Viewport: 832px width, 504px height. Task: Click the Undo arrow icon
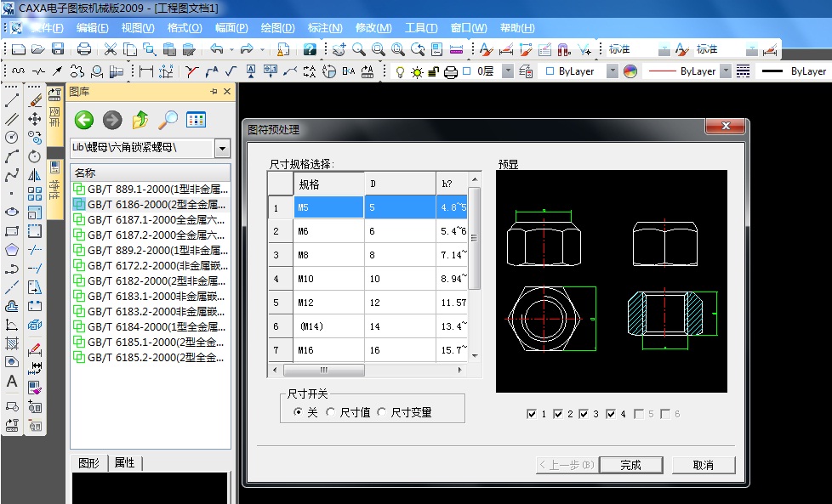click(216, 48)
